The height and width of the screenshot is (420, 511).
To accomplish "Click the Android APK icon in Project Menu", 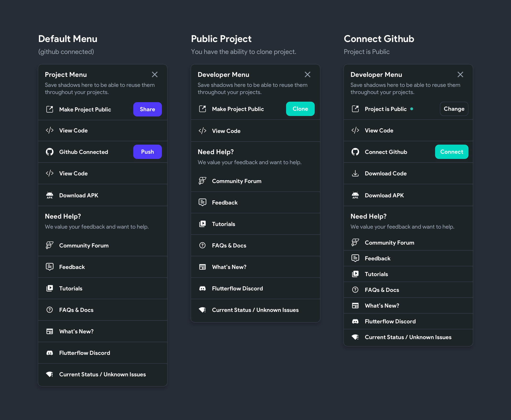I will pos(50,195).
